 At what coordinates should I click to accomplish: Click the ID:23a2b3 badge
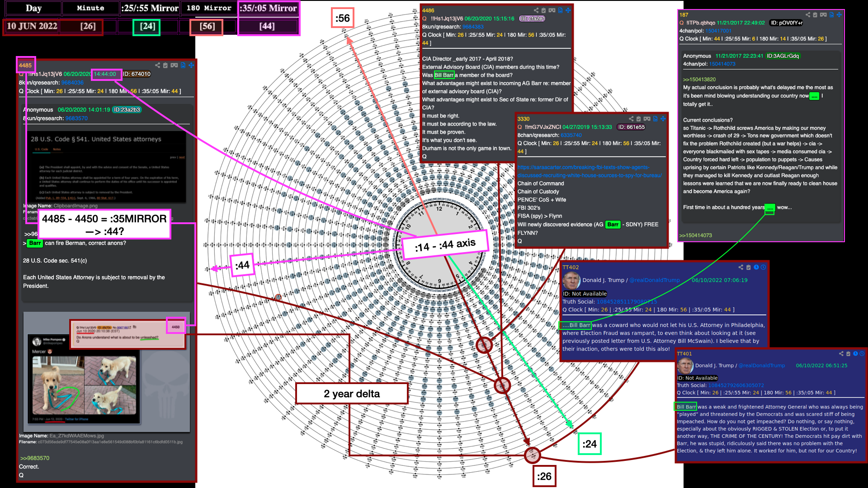(127, 110)
